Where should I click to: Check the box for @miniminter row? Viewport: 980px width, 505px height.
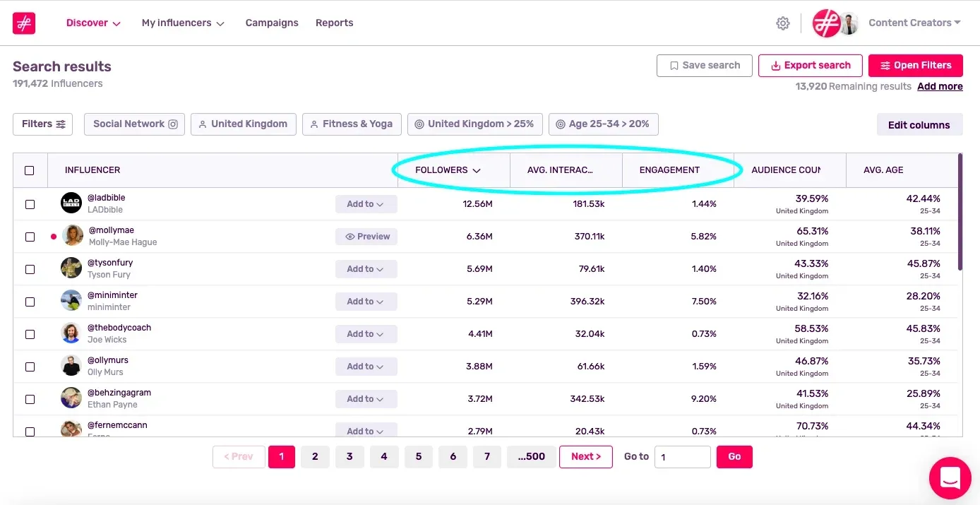tap(30, 302)
